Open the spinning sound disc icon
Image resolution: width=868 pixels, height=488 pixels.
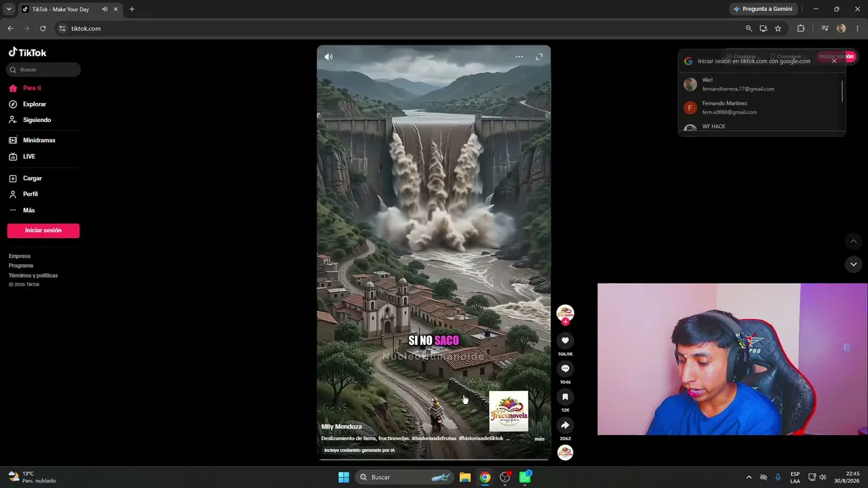click(565, 453)
